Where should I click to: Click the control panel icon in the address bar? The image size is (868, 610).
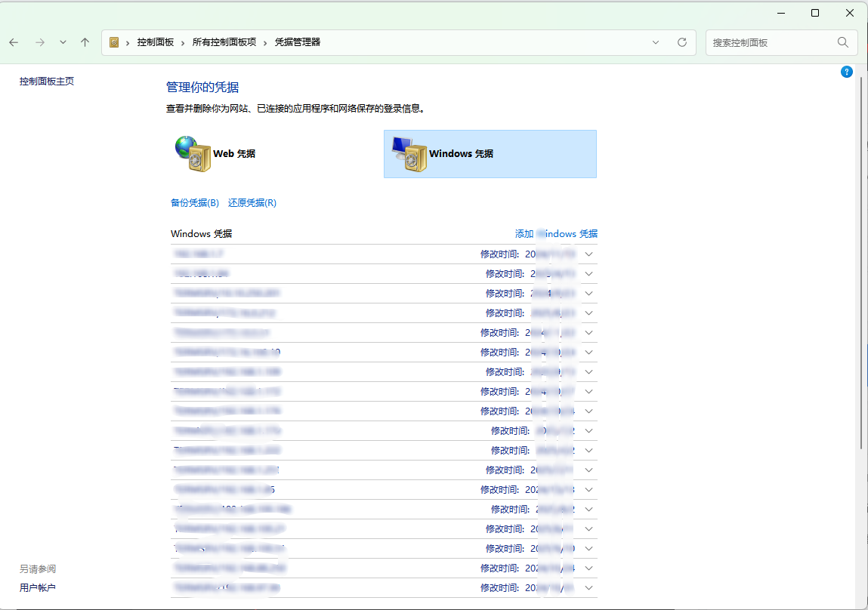point(114,42)
